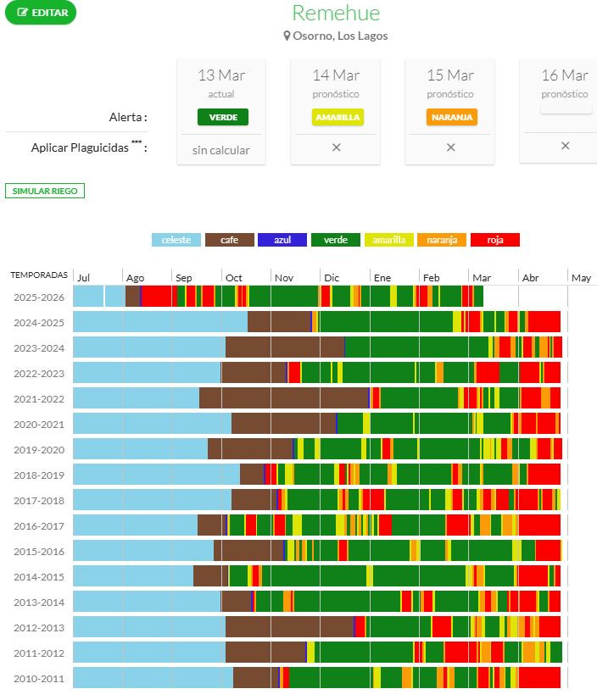Click the location pin icon beside Osorno
The height and width of the screenshot is (700, 597).
(287, 36)
